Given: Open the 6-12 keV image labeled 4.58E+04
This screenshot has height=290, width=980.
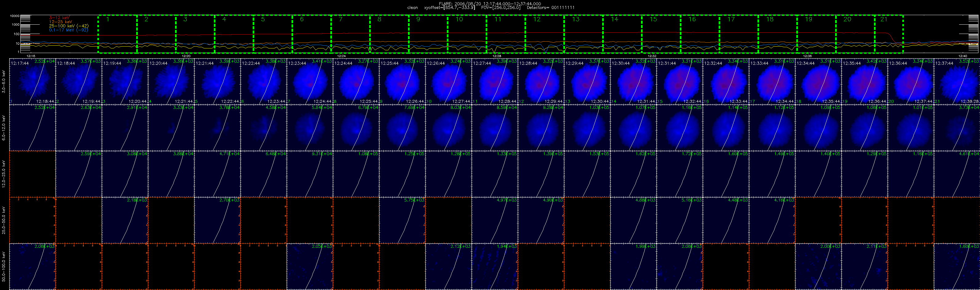Looking at the screenshot, I should coord(263,128).
